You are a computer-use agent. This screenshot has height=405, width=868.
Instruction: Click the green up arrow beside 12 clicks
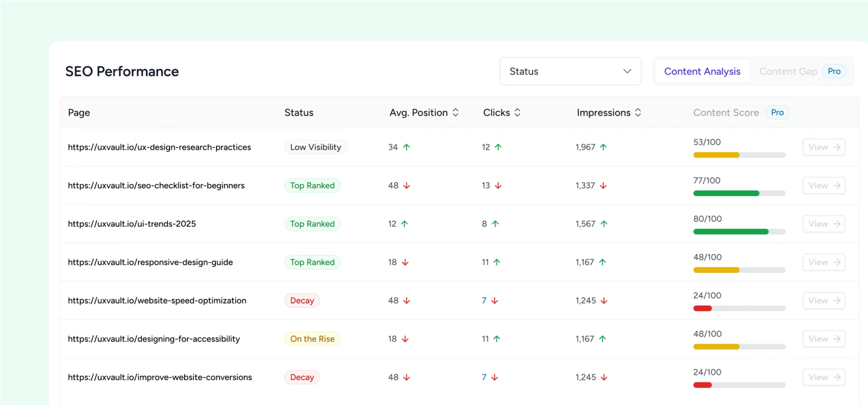tap(498, 147)
